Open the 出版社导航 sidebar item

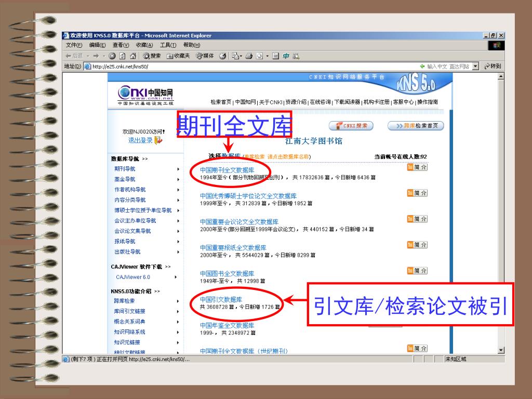(128, 252)
